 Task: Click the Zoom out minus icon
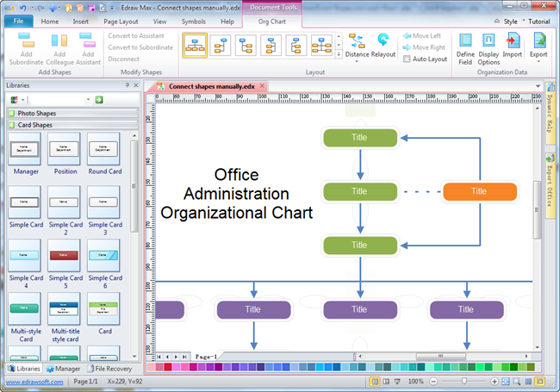[433, 382]
